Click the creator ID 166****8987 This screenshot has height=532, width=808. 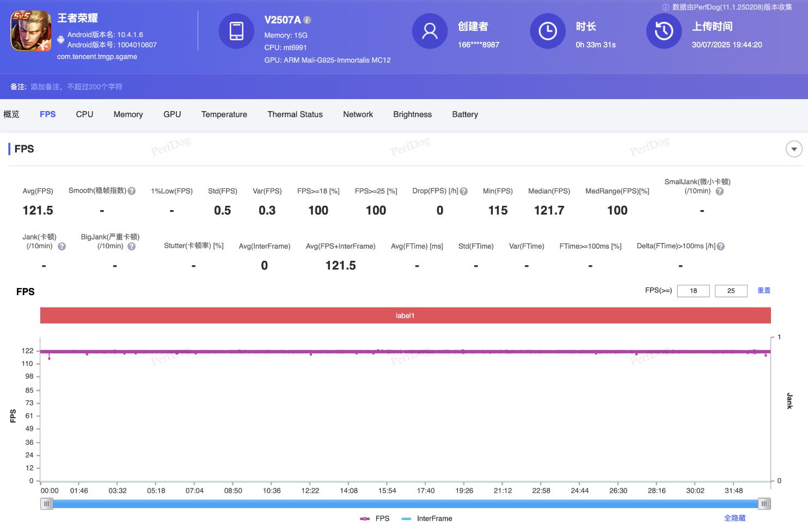point(479,45)
